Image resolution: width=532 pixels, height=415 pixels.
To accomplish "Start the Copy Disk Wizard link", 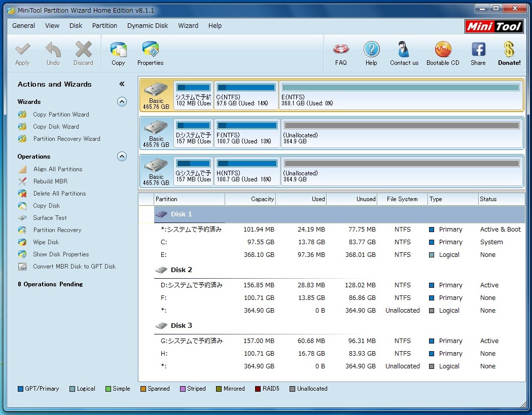I will 56,127.
